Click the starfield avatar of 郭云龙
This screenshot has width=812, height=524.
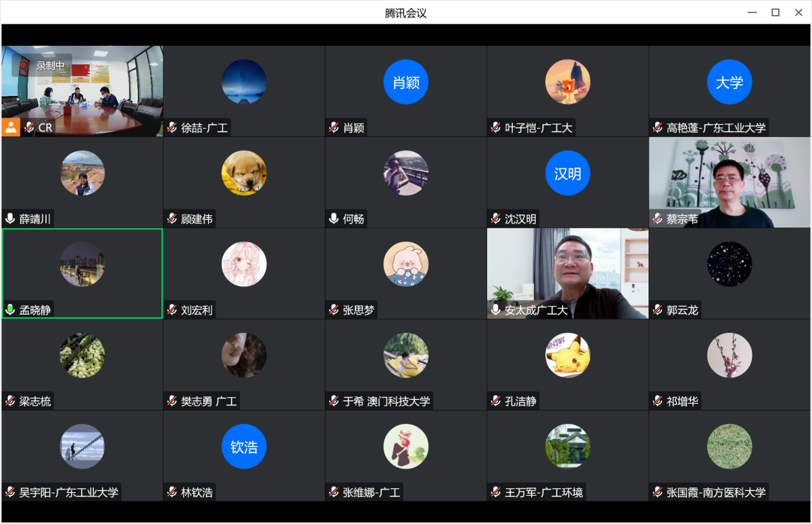tap(730, 264)
